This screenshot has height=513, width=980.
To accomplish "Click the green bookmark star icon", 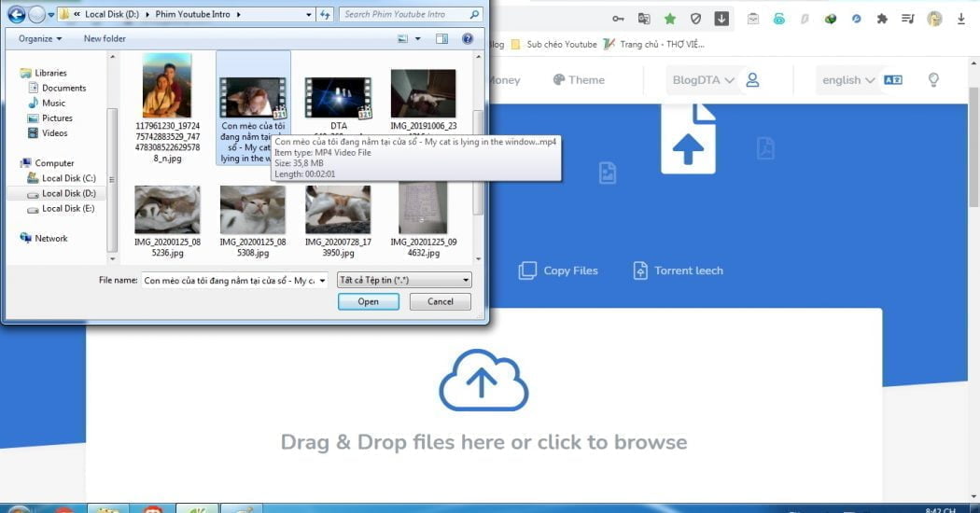I will point(670,19).
